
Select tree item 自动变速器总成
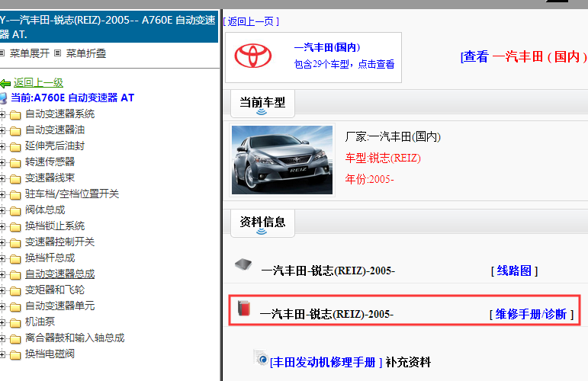(x=59, y=274)
